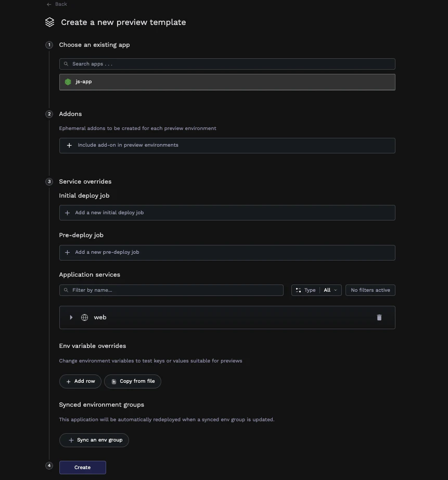Screen dimensions: 448x480
Task: Click the file icon inside Copy from file
Action: click(113, 381)
